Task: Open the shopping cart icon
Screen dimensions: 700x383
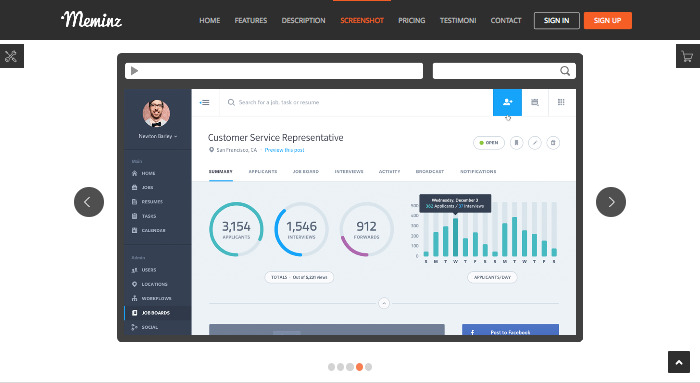Action: click(688, 56)
